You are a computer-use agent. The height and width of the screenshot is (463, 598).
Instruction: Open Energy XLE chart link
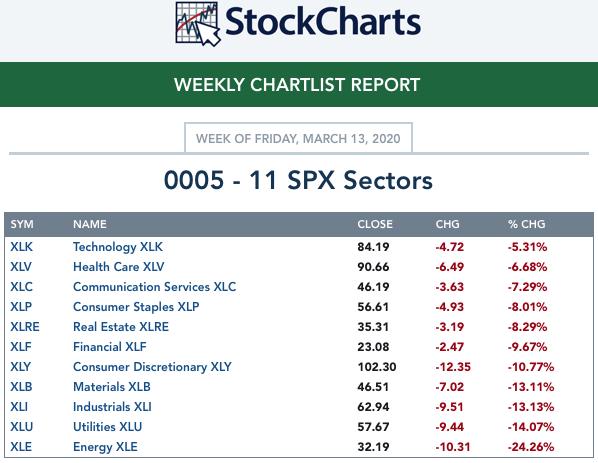click(105, 447)
